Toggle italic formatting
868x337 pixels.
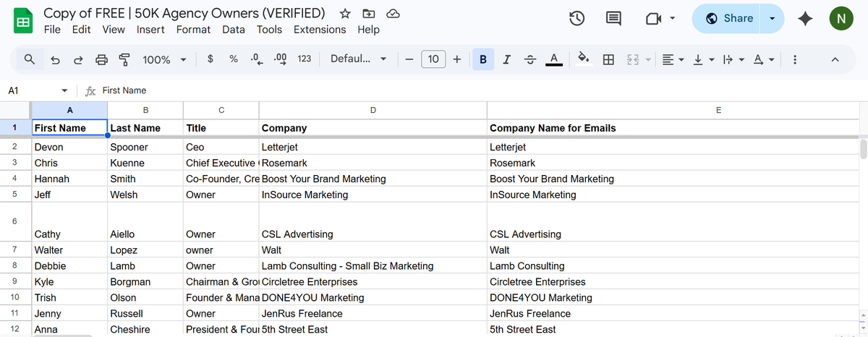point(507,59)
